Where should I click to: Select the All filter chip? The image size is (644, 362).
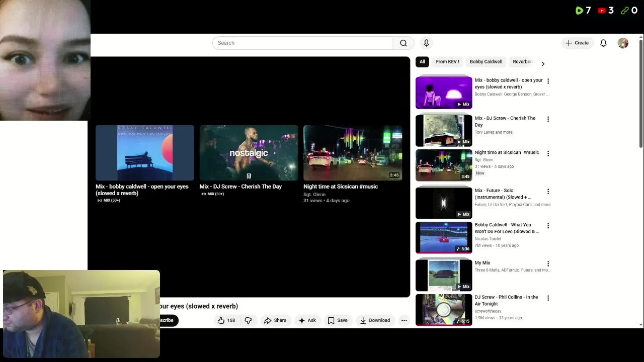click(x=422, y=62)
